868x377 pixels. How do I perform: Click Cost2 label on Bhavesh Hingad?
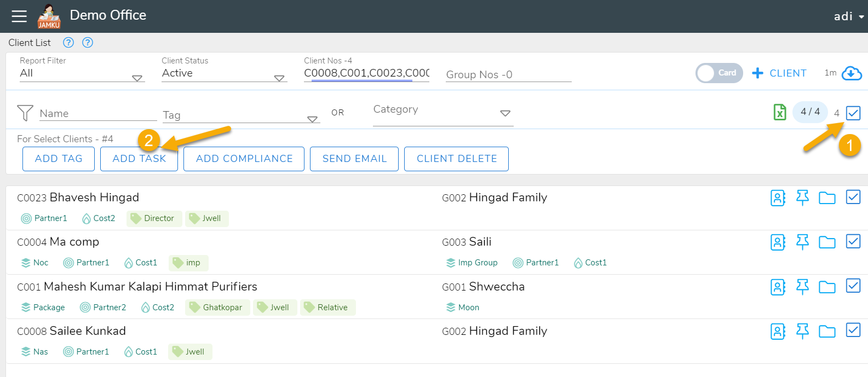99,218
